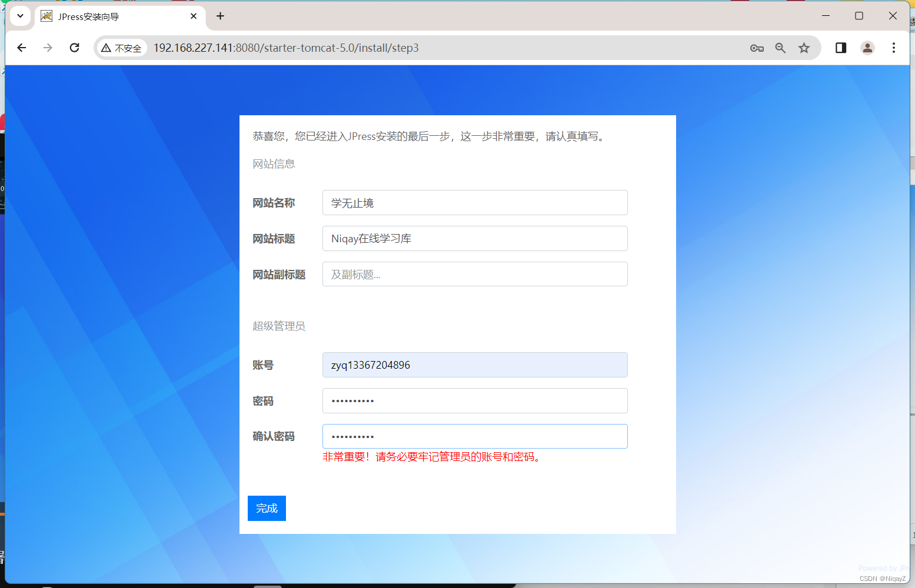
Task: Minimize the browser window
Action: [826, 16]
